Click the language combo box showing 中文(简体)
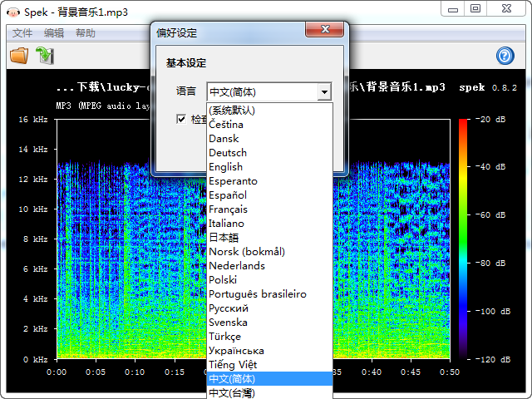532x399 pixels. [x=269, y=92]
